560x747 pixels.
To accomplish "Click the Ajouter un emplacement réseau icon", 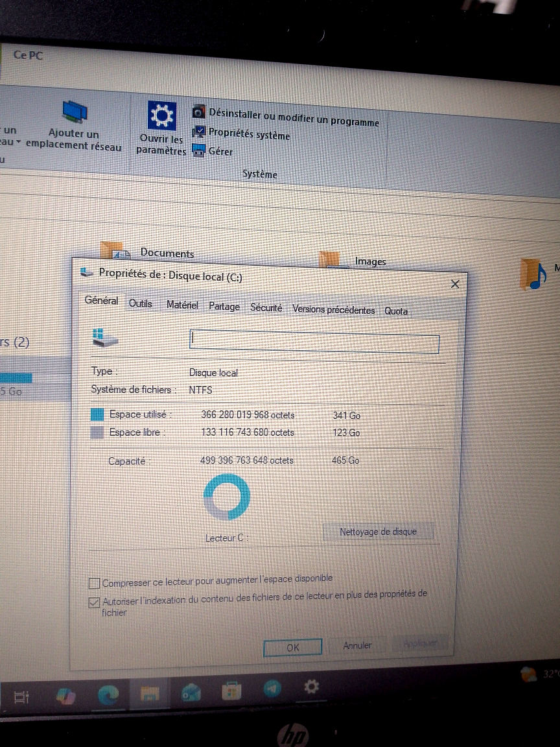I will click(75, 112).
